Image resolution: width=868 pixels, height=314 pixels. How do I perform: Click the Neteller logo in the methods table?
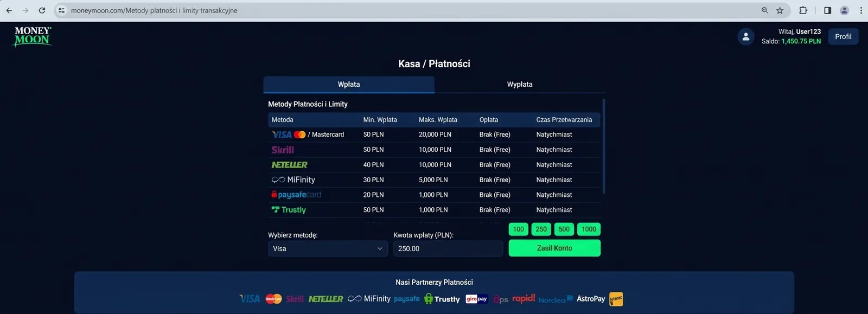289,165
